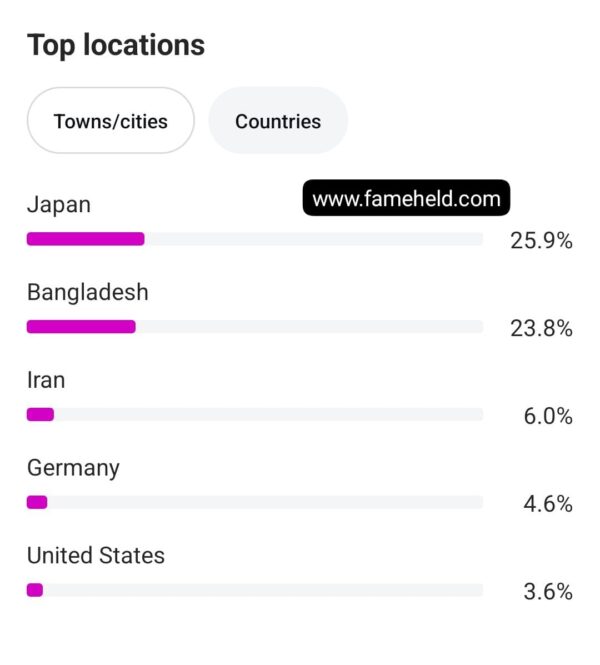Select the Japan country label
The image size is (600, 665).
pyautogui.click(x=59, y=205)
